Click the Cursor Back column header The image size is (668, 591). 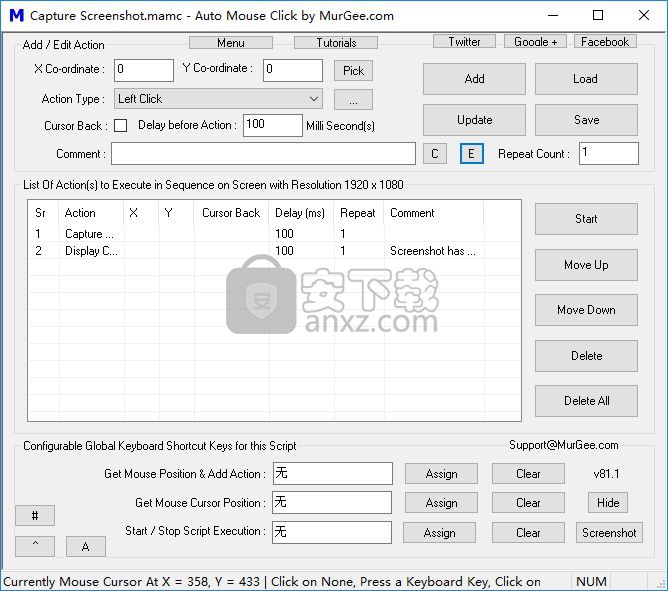pyautogui.click(x=231, y=213)
